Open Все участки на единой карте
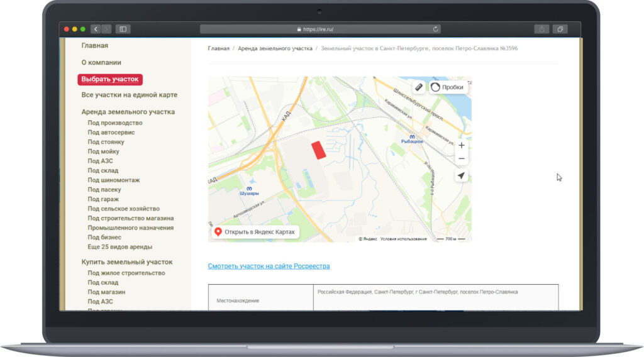Screen dimensions: 644x357 click(130, 95)
